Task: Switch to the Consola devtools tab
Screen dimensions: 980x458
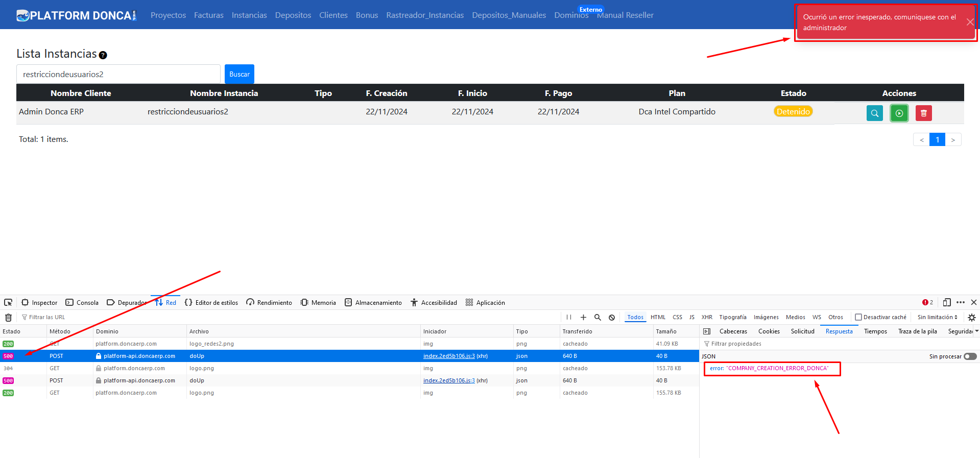Action: click(82, 302)
